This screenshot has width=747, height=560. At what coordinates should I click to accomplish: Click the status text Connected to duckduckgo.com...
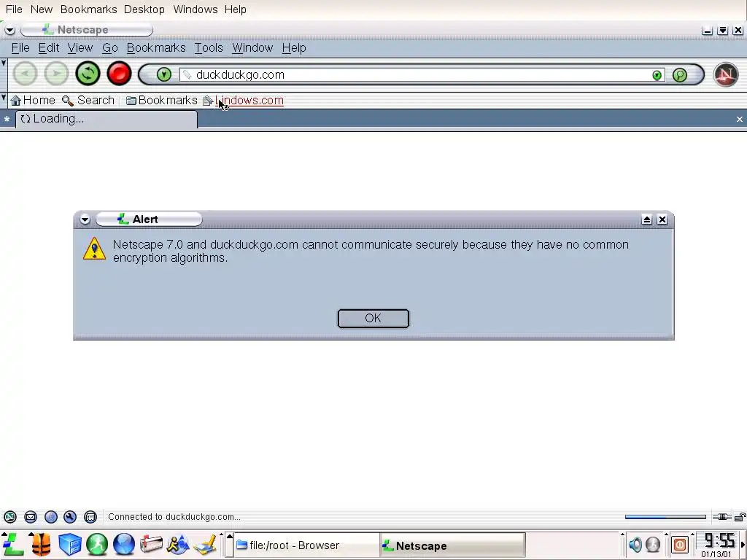tap(174, 517)
